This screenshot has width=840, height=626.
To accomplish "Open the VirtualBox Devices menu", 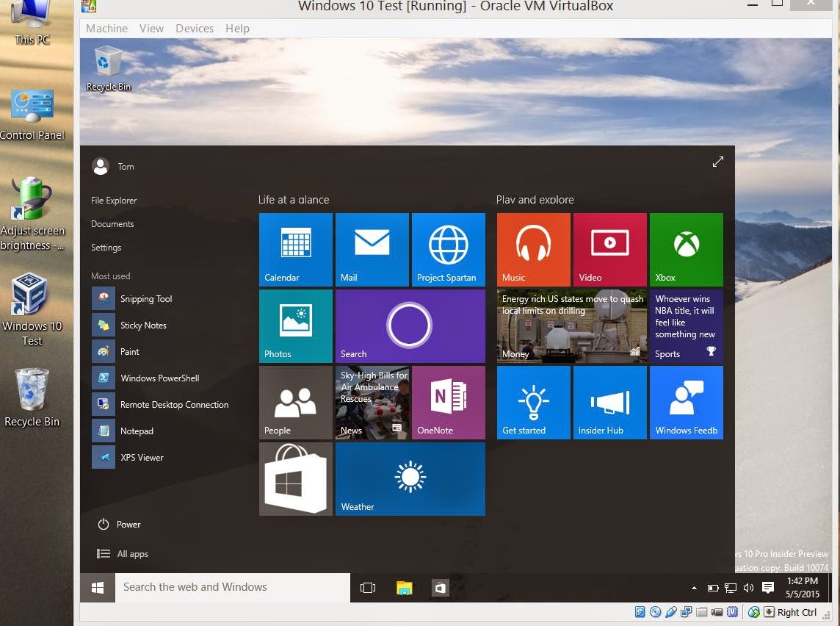I will point(195,29).
